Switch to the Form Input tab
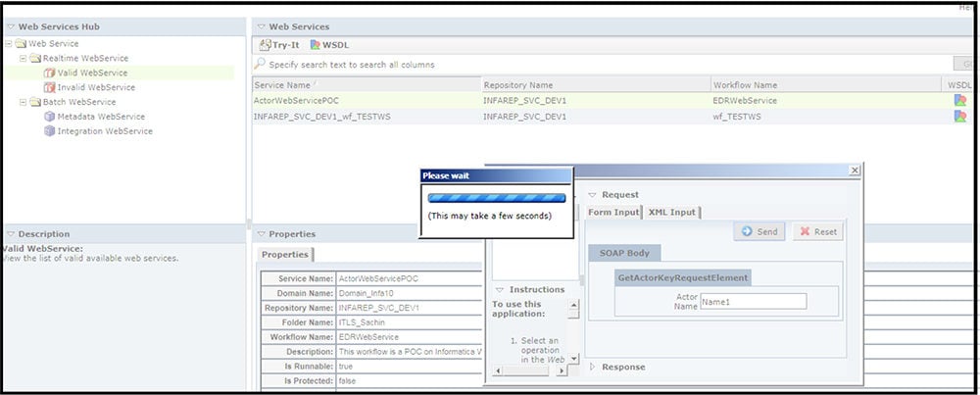Viewport: 980px width, 395px height. (613, 212)
